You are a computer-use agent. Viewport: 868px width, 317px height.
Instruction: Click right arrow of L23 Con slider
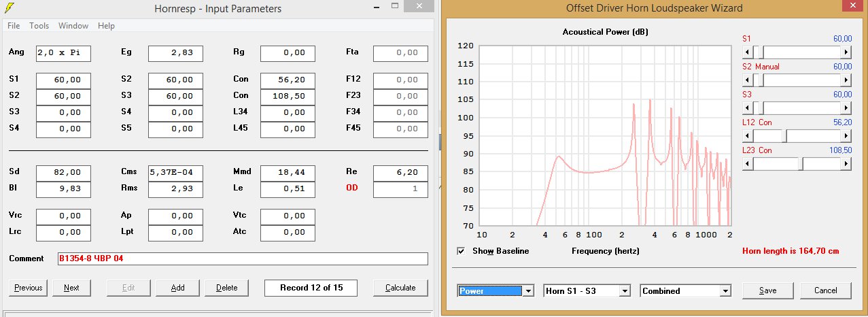point(846,163)
